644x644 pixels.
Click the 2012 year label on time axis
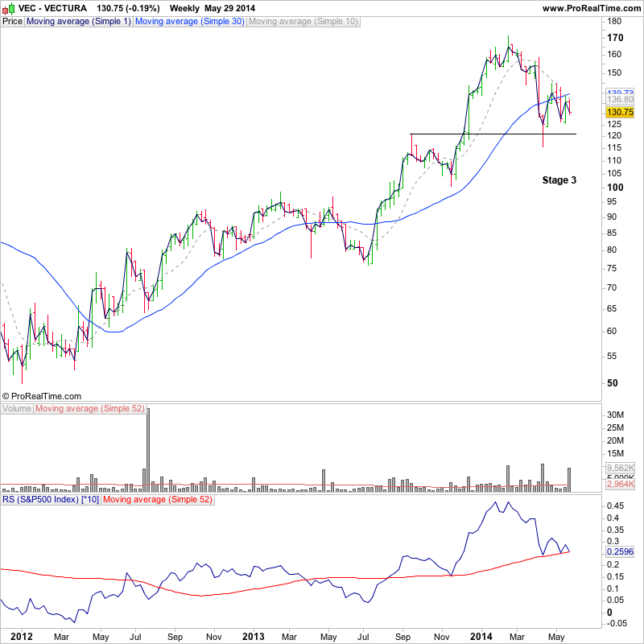(22, 637)
